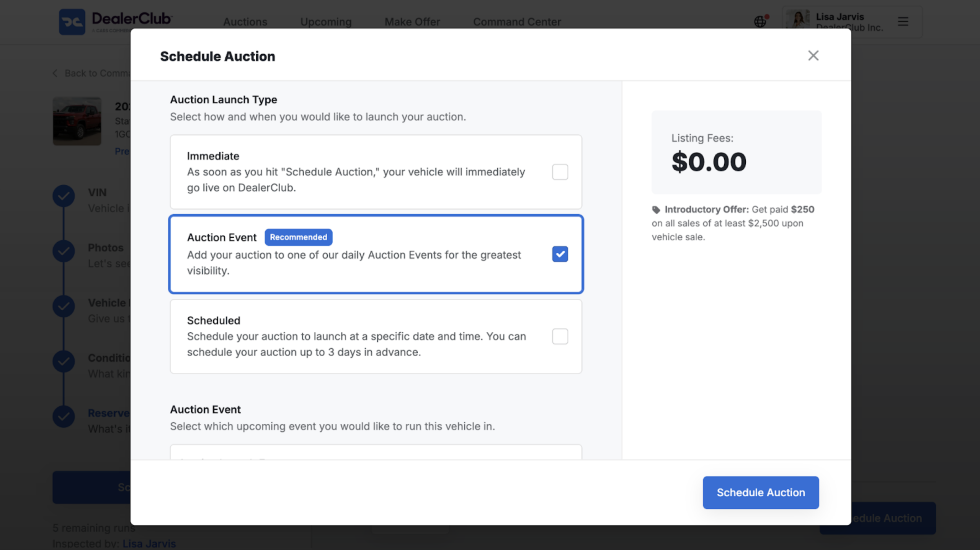Click the red truck vehicle thumbnail
The width and height of the screenshot is (980, 550).
(77, 121)
